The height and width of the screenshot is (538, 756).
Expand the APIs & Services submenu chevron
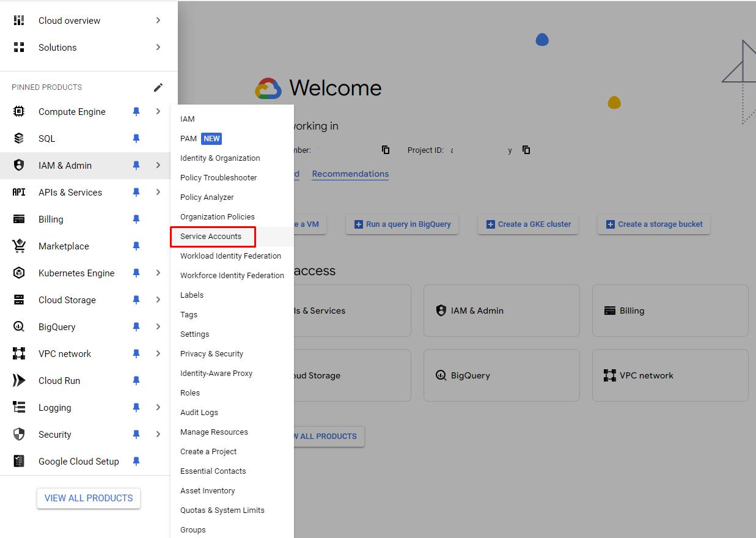pos(158,192)
